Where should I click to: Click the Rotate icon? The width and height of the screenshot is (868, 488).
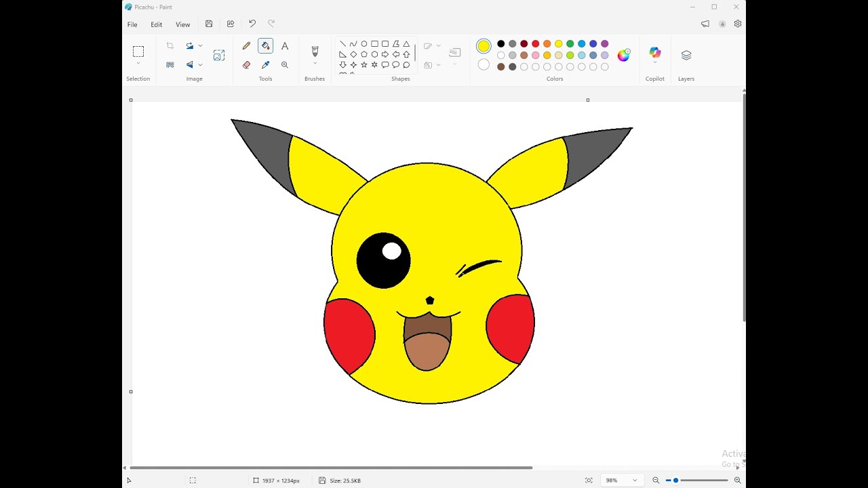click(x=190, y=46)
